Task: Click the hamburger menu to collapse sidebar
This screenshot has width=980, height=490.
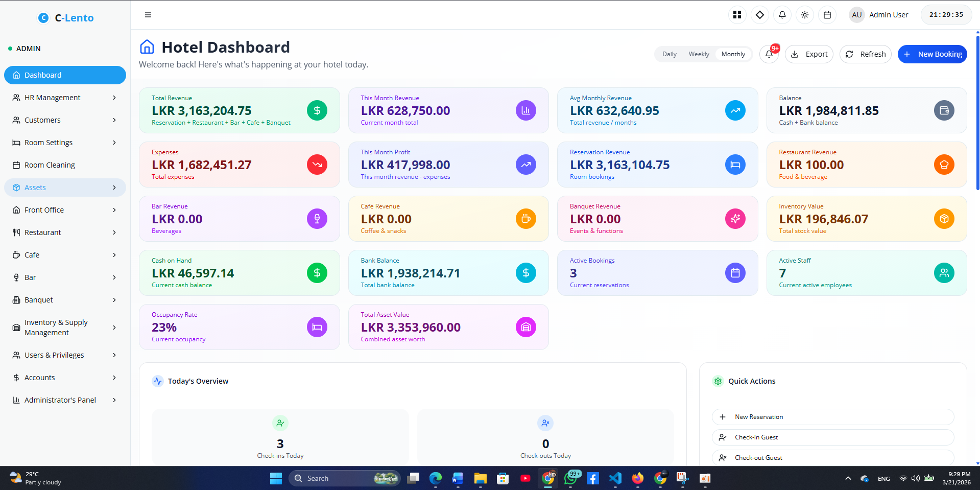Action: point(148,15)
